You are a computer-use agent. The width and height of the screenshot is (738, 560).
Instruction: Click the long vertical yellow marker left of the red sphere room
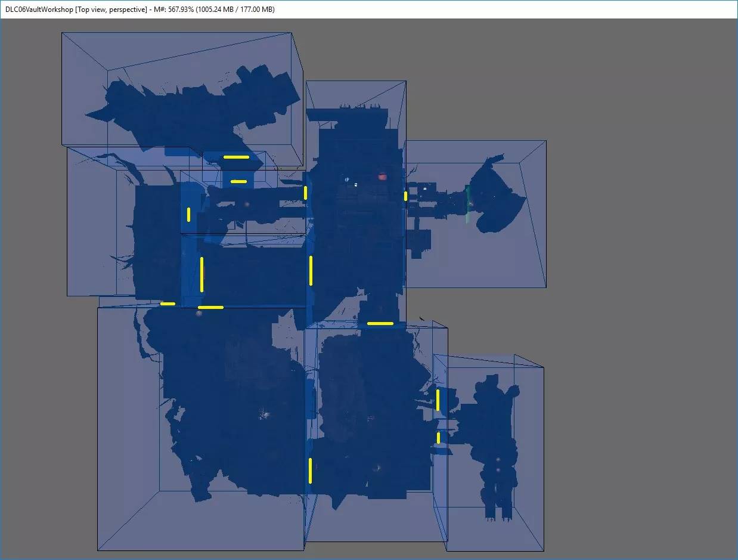click(x=311, y=270)
